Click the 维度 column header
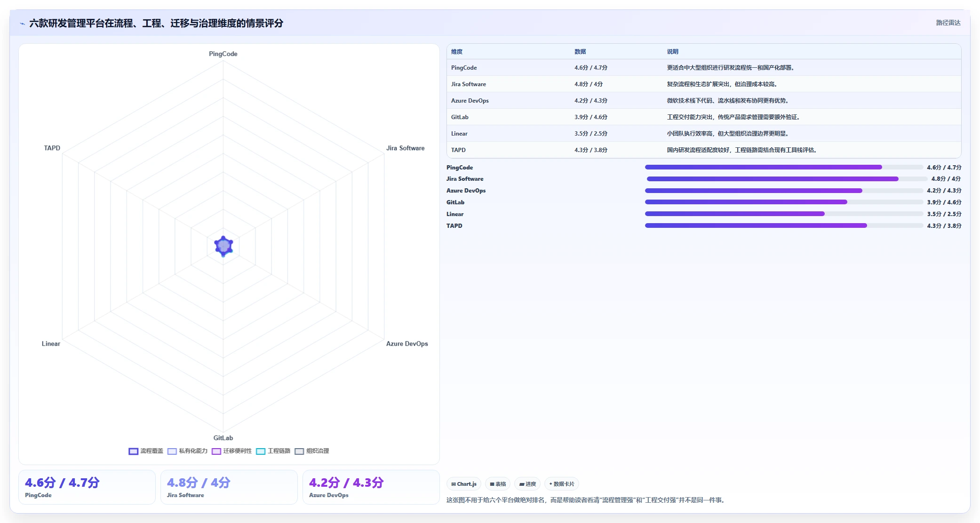Image resolution: width=980 pixels, height=523 pixels. coord(457,52)
